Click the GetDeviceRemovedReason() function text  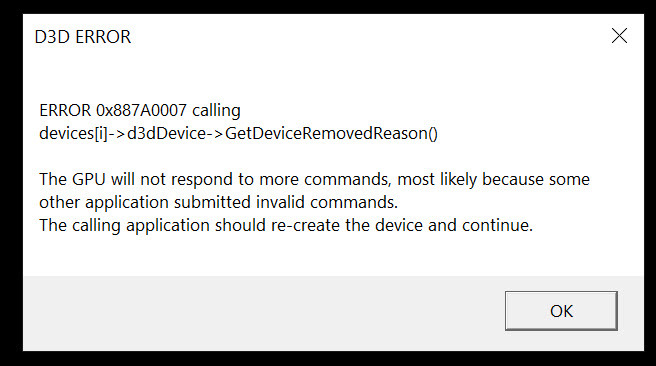point(331,133)
